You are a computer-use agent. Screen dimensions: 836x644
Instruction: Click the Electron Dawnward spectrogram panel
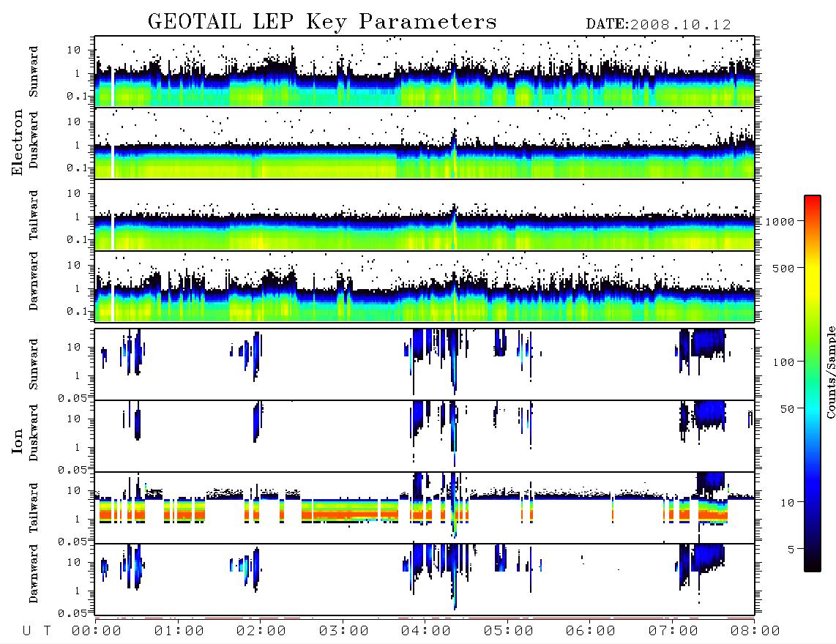[x=425, y=287]
